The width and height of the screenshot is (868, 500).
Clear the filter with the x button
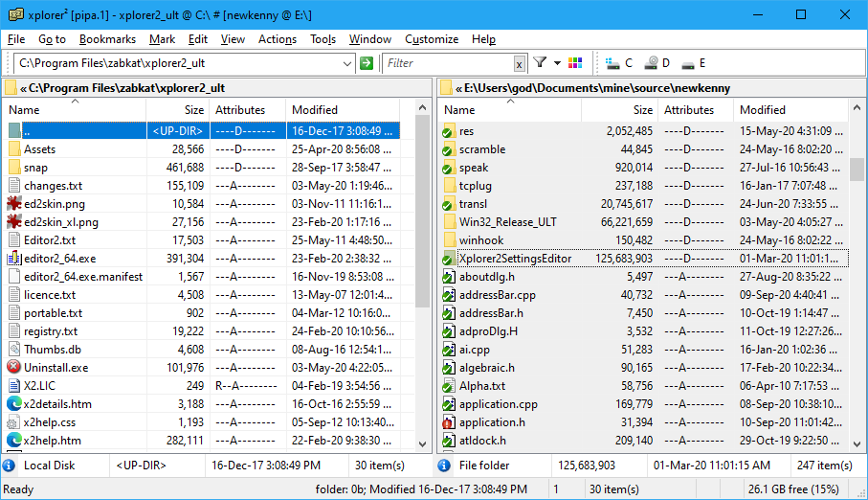pyautogui.click(x=520, y=64)
